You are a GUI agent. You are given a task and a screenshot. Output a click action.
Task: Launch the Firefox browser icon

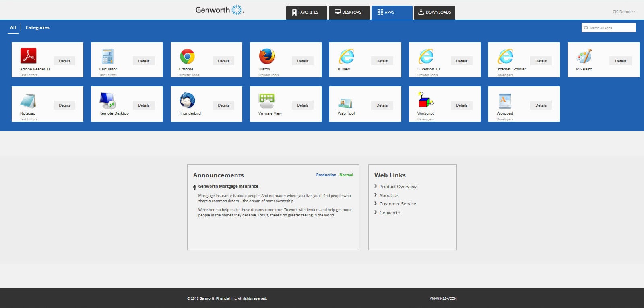pos(266,56)
